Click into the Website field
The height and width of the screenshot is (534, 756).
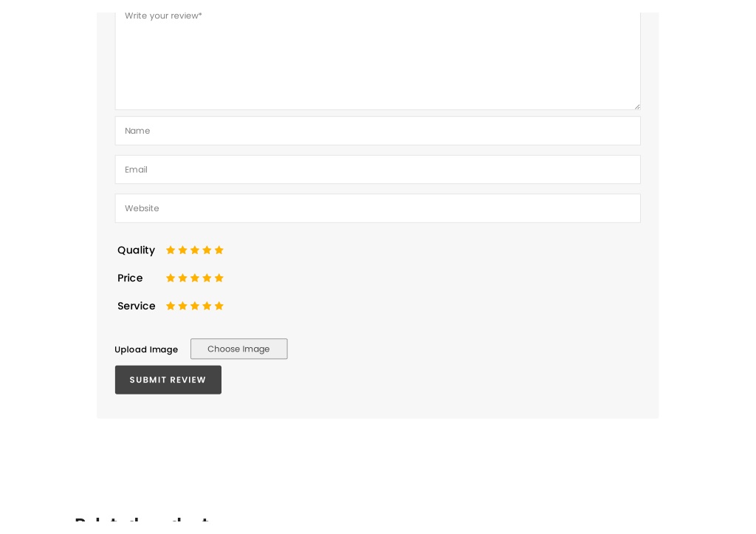(377, 208)
